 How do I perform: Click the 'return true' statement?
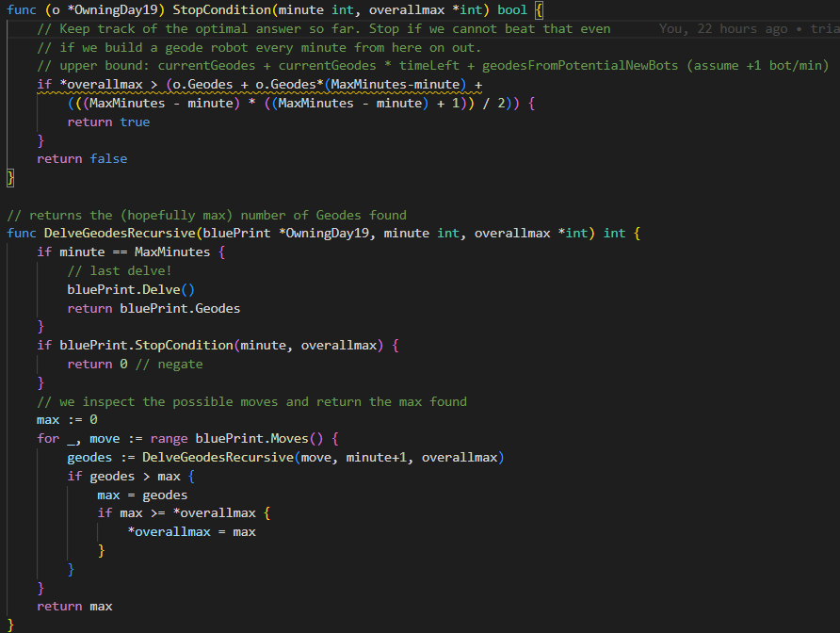coord(108,122)
